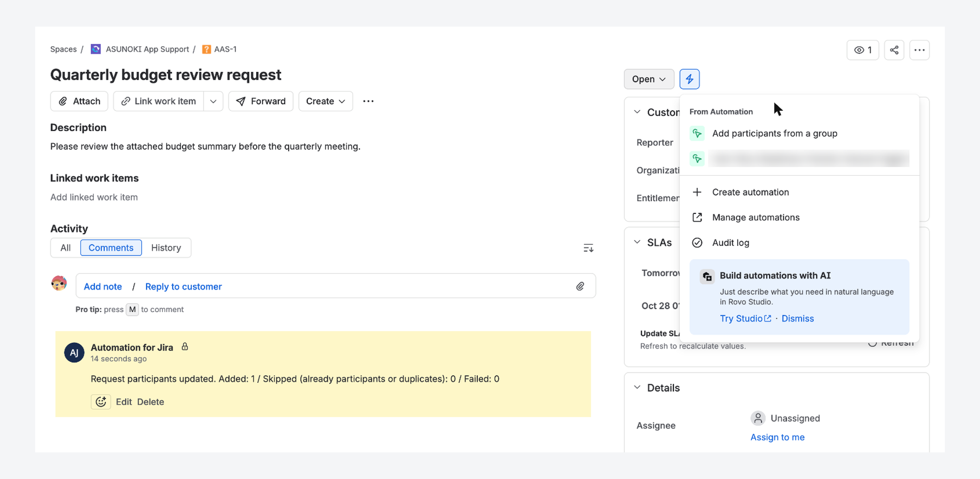The height and width of the screenshot is (479, 980).
Task: Click the Spaces breadcrumb link
Action: 63,49
